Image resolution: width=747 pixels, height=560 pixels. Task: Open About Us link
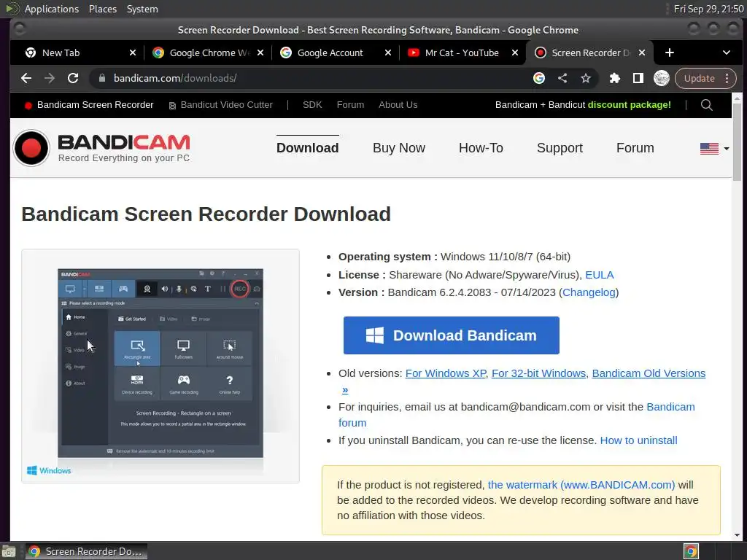click(398, 105)
